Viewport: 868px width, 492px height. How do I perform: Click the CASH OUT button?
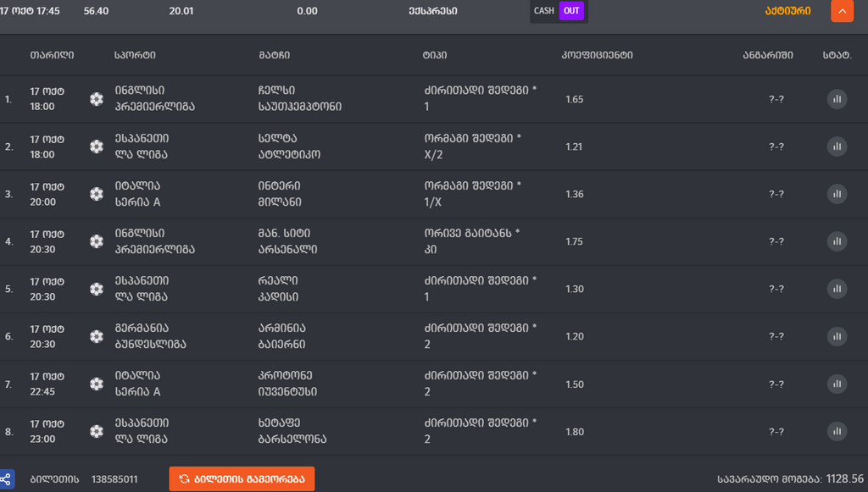tap(559, 10)
